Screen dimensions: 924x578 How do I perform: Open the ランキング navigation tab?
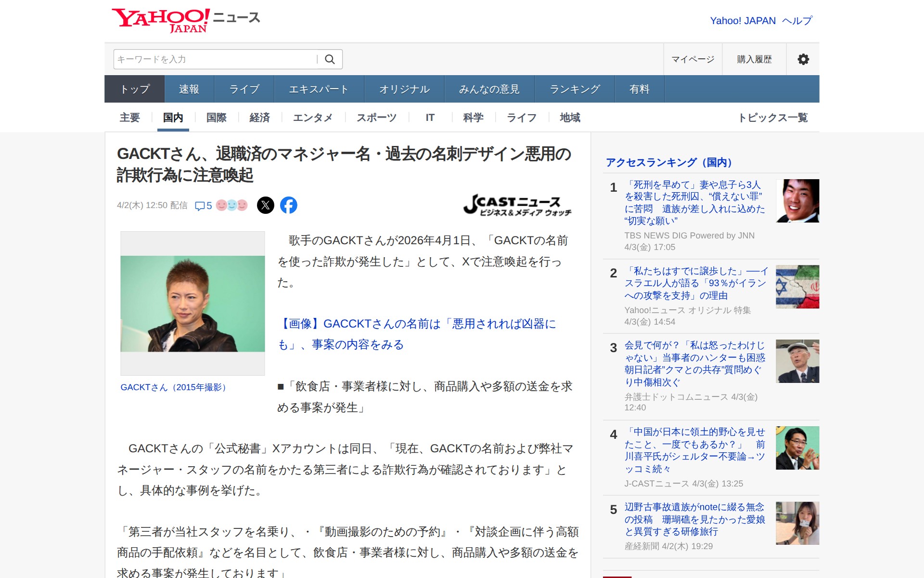(x=575, y=89)
